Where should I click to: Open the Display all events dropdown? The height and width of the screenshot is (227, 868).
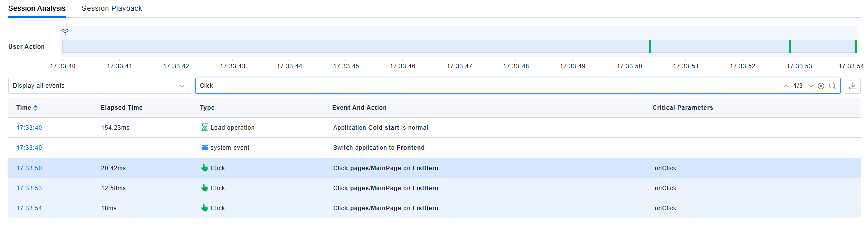click(99, 86)
